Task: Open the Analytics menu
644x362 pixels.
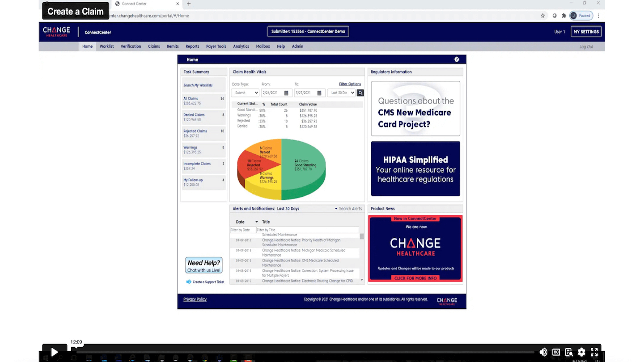Action: 241,46
